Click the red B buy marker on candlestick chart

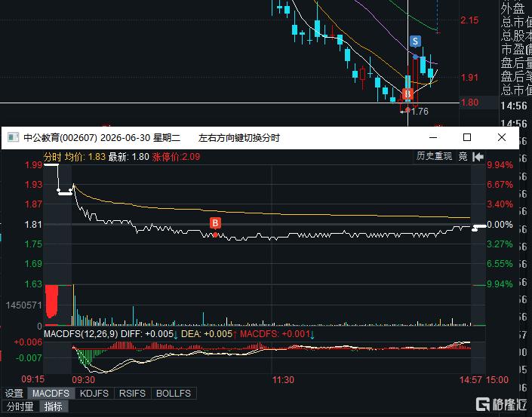tap(407, 94)
